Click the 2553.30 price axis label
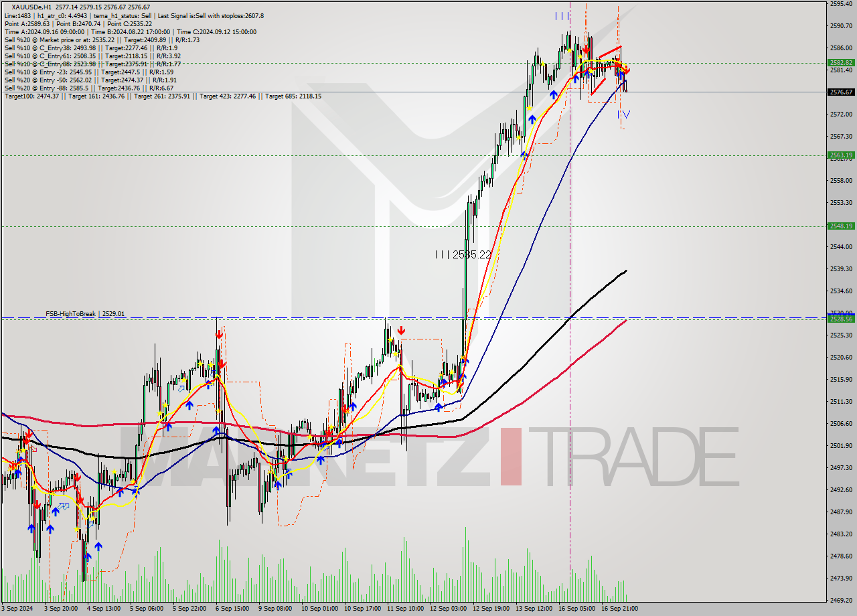The width and height of the screenshot is (857, 616). click(841, 203)
